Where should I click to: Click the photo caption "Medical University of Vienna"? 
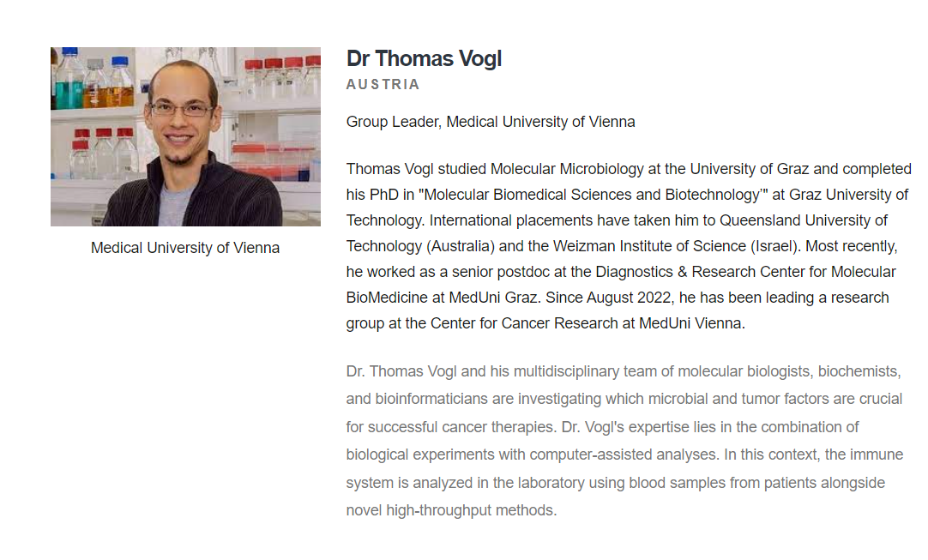(x=185, y=248)
